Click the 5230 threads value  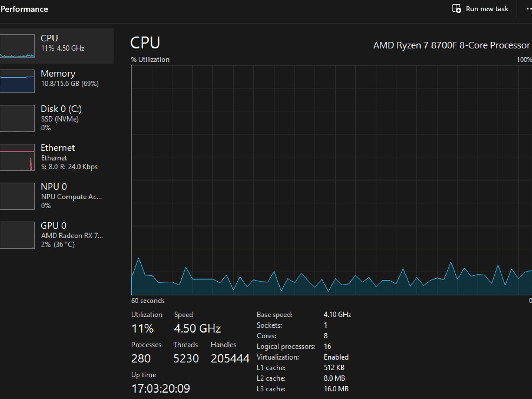pos(186,358)
